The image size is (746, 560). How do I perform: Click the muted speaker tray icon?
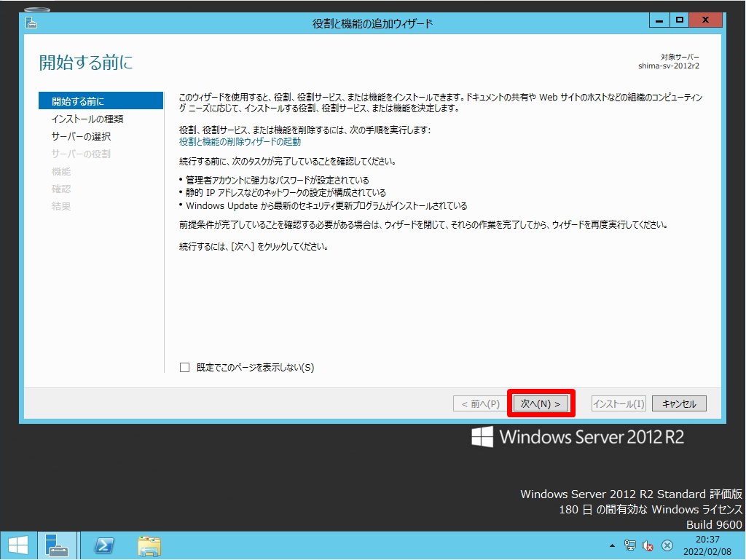pyautogui.click(x=648, y=545)
